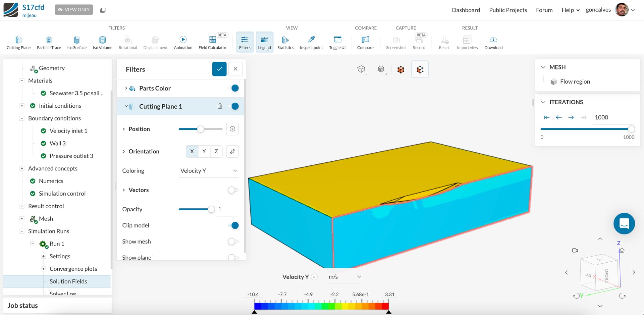Open the chat support bubble
This screenshot has height=315, width=644.
pos(624,223)
